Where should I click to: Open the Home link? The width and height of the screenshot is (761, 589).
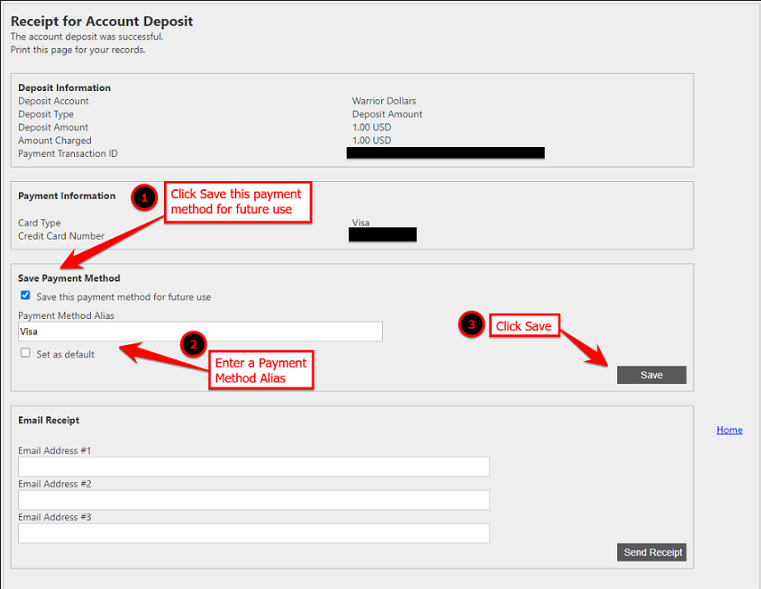pyautogui.click(x=729, y=430)
